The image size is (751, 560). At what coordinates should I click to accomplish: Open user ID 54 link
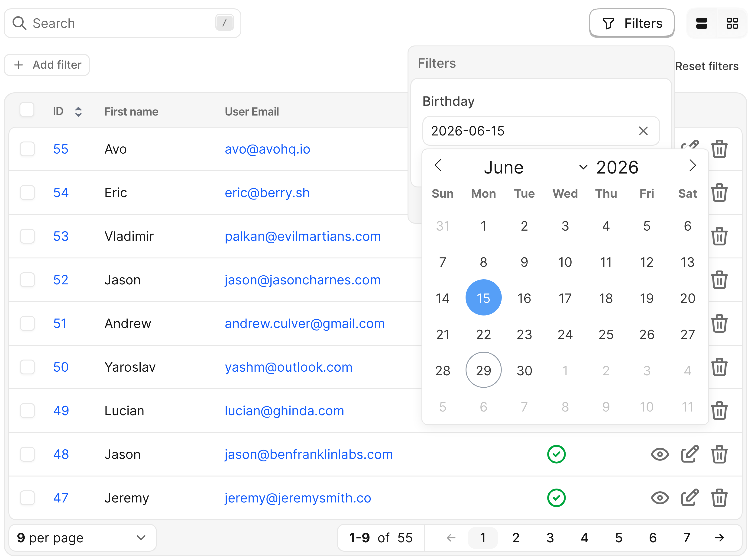coord(61,193)
